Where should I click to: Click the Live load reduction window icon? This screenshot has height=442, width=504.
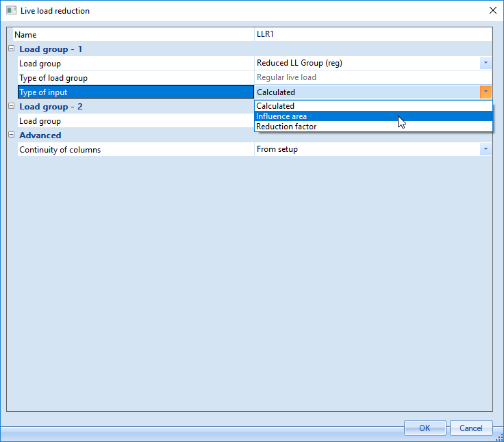[x=11, y=11]
